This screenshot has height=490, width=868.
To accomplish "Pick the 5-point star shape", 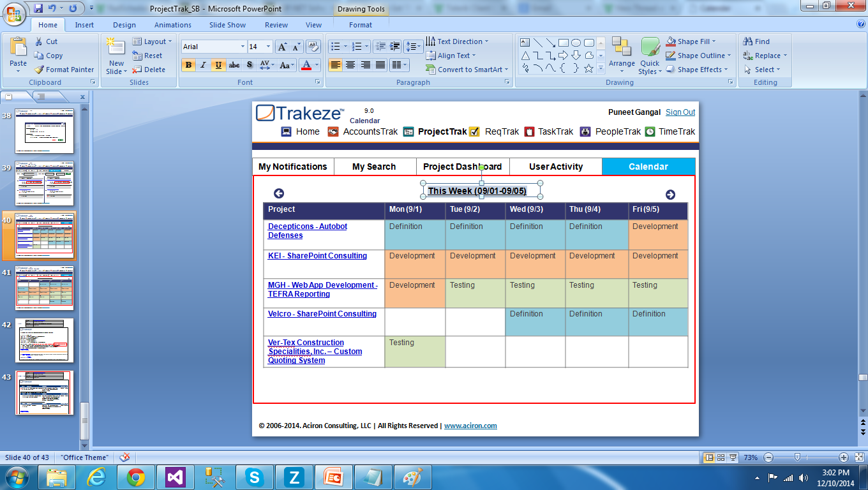I will [x=588, y=68].
